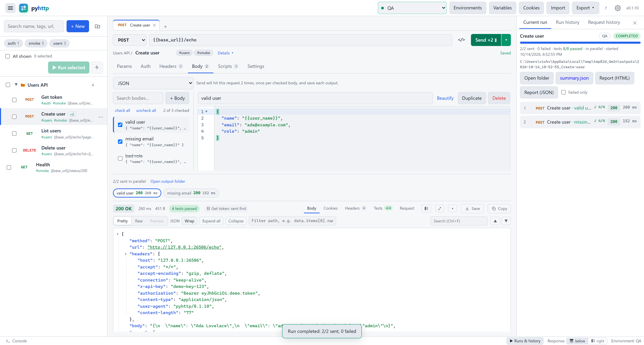Open the POST method dropdown
Viewport: 644px width, 345px height.
click(130, 40)
